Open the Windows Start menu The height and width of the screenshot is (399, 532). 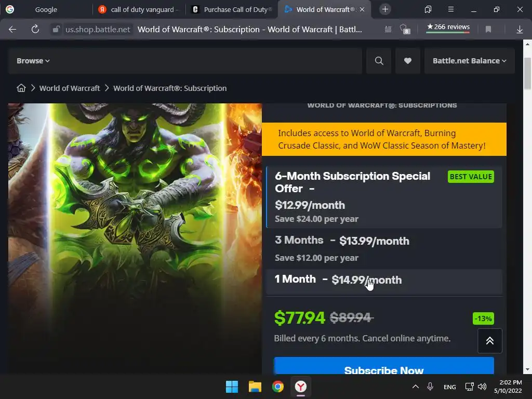[232, 387]
